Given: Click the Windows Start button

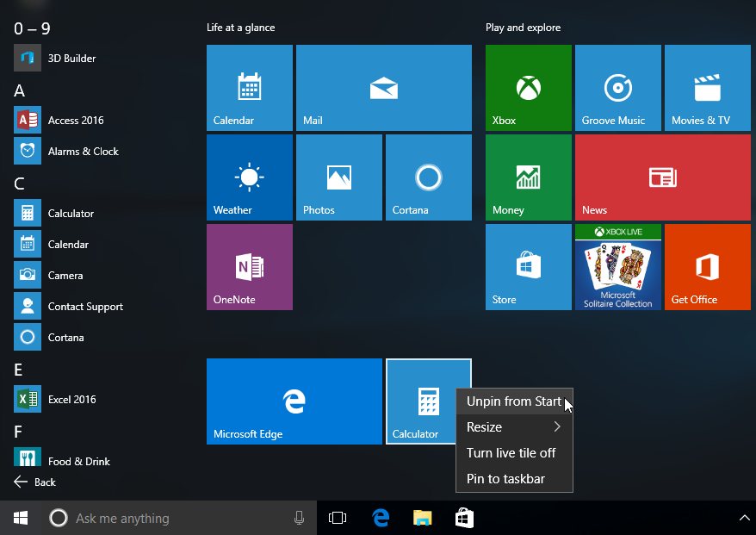Looking at the screenshot, I should click(x=21, y=518).
